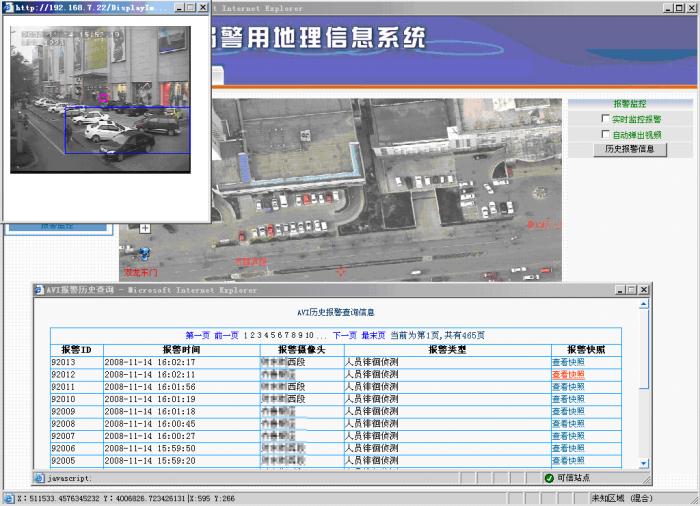Viewport: 700px width, 506px height.
Task: Click the javascript status bar page icon
Action: pyautogui.click(x=40, y=478)
